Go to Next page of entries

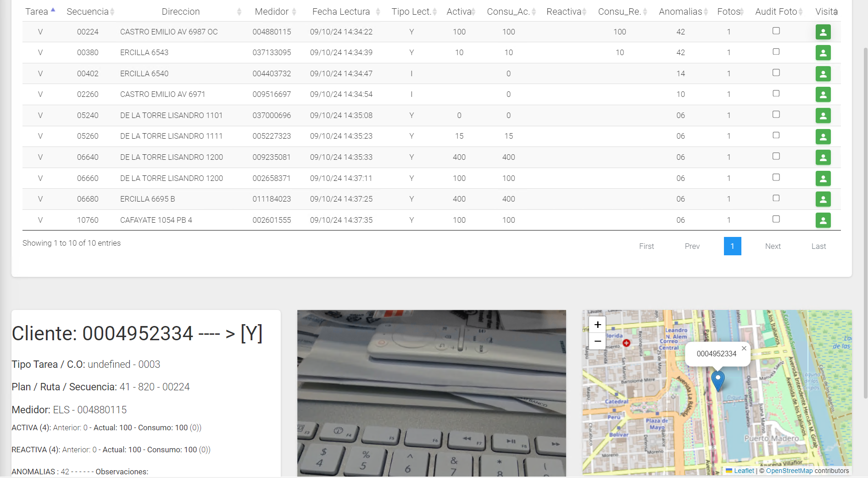pos(773,246)
